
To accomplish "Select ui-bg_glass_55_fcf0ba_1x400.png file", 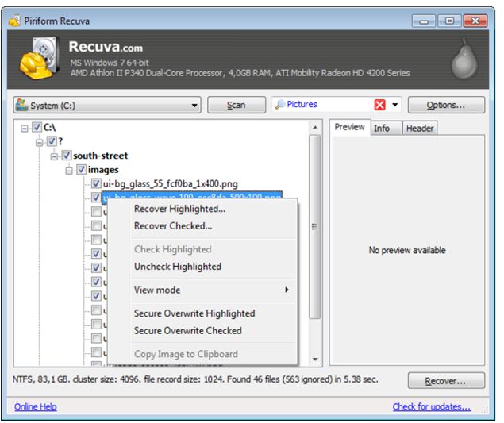I will 171,184.
